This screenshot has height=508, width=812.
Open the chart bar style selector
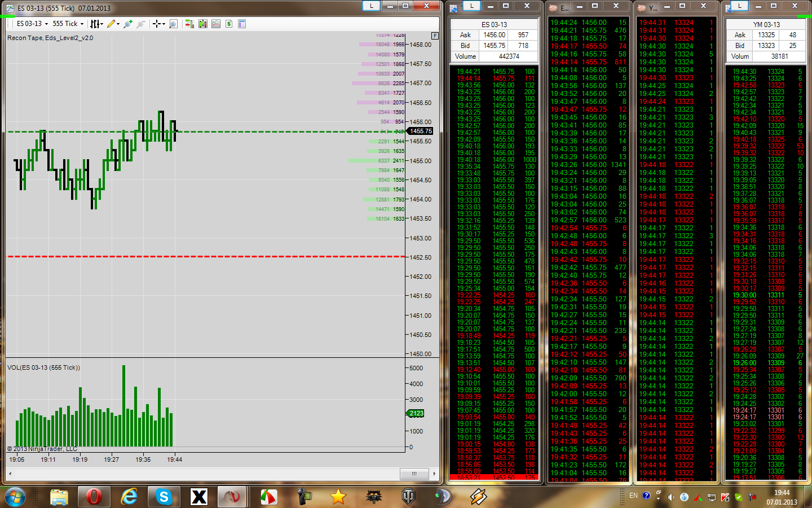click(96, 24)
